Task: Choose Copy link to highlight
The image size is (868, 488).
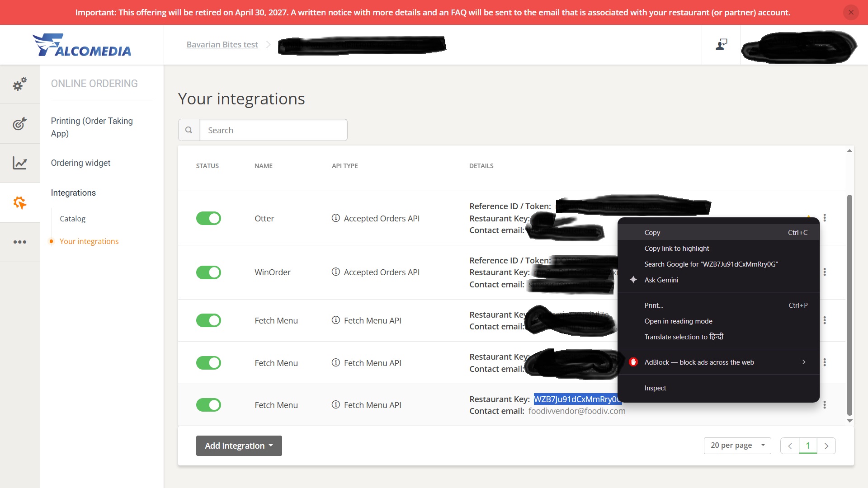Action: [718, 248]
